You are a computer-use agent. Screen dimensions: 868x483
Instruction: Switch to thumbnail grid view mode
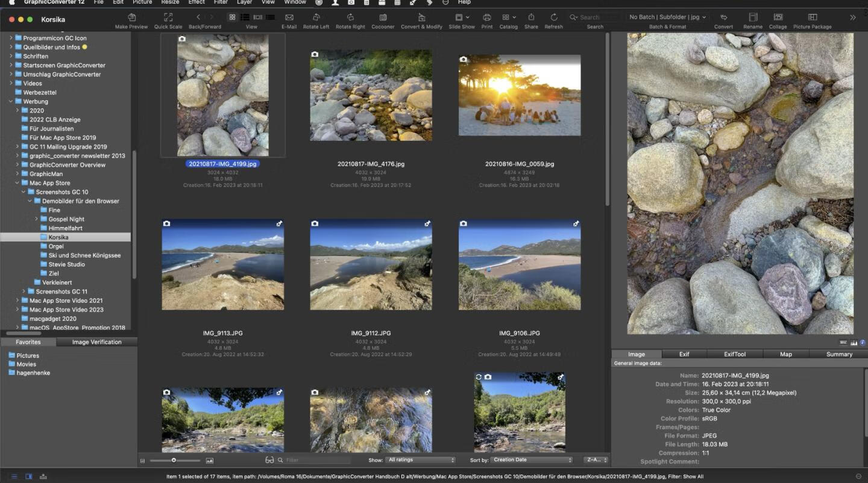tap(232, 17)
